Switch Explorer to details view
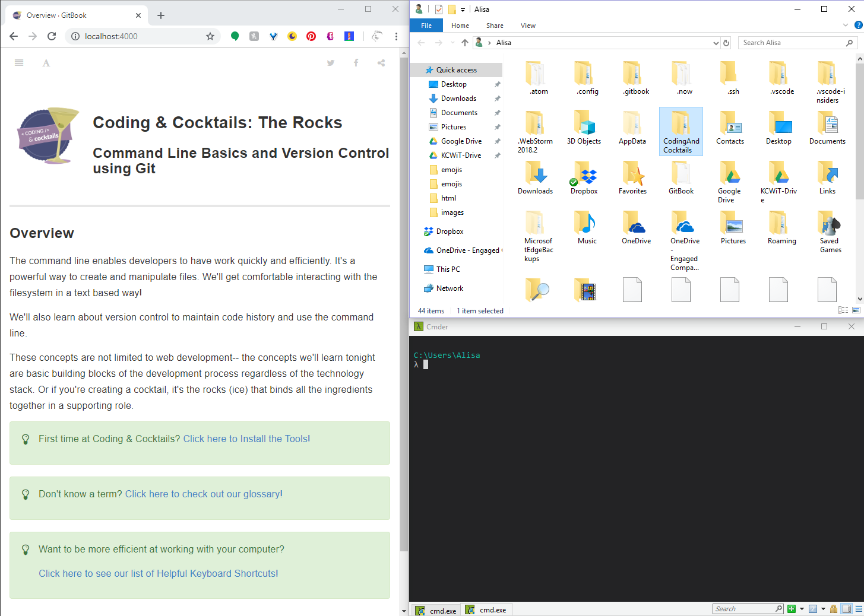The width and height of the screenshot is (864, 616). pos(843,310)
